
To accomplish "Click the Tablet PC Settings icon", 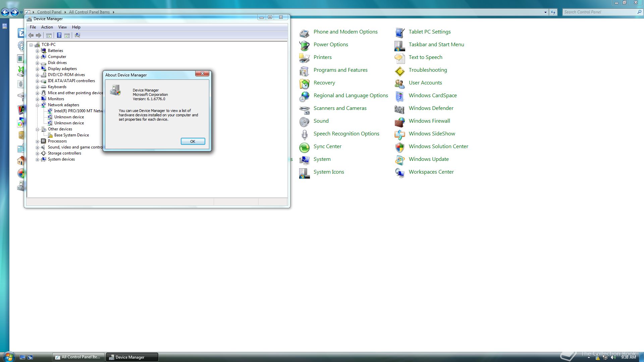I will 399,33.
